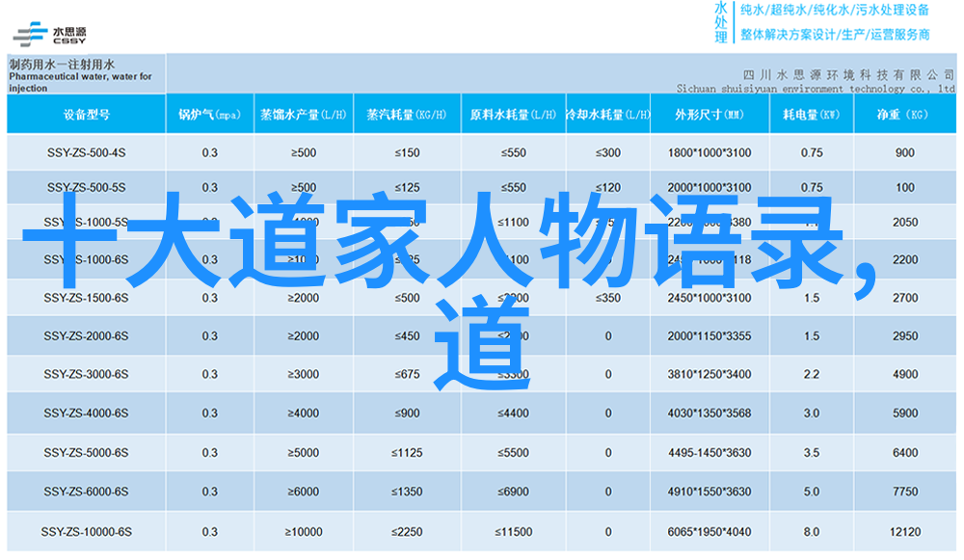
Task: Click the '蒸汽耗量(KG/H)' column header
Action: click(x=407, y=115)
